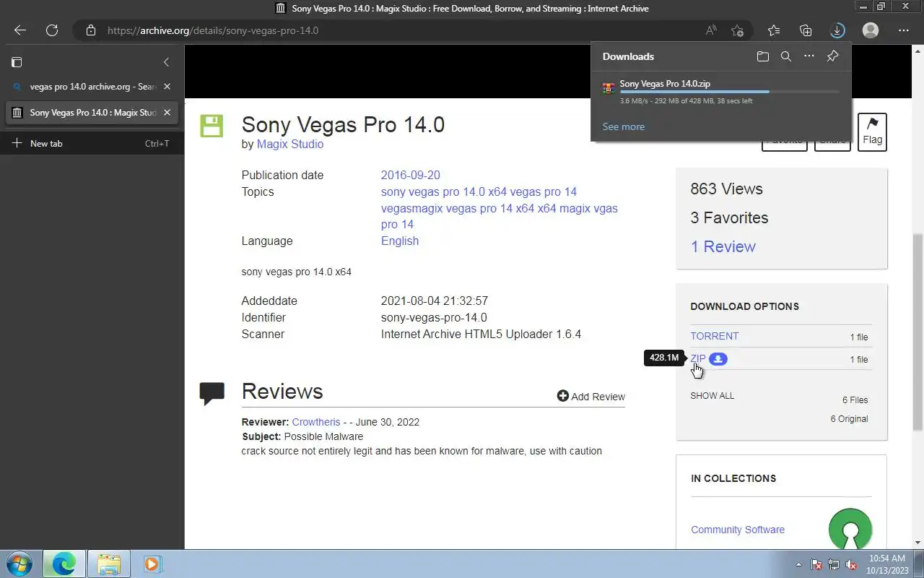Open the taskbar clock 10:54 AM
The height and width of the screenshot is (578, 924).
pyautogui.click(x=888, y=564)
